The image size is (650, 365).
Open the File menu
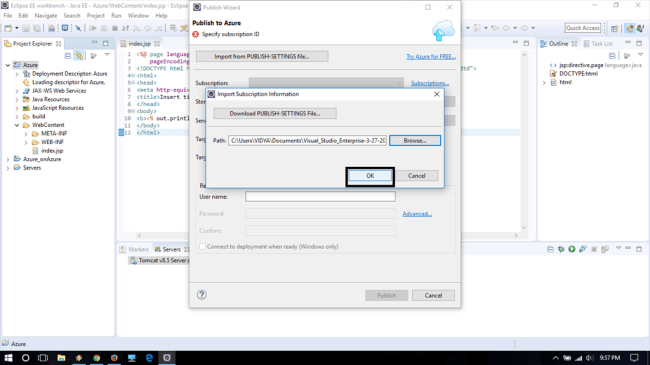(x=7, y=15)
